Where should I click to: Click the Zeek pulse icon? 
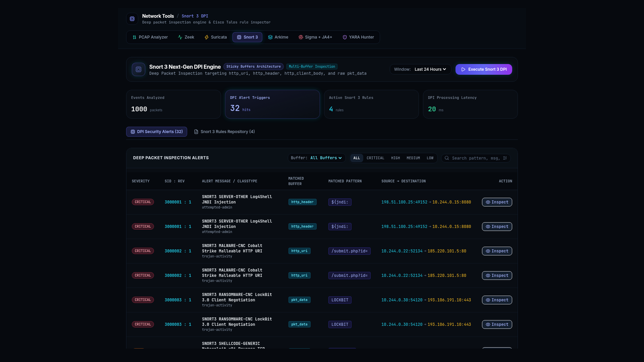coord(180,37)
